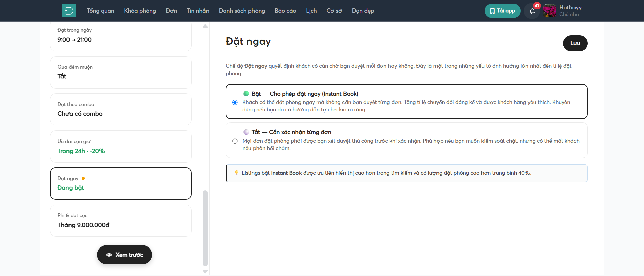644x276 pixels.
Task: Open Danh sách phòng page
Action: pyautogui.click(x=242, y=11)
